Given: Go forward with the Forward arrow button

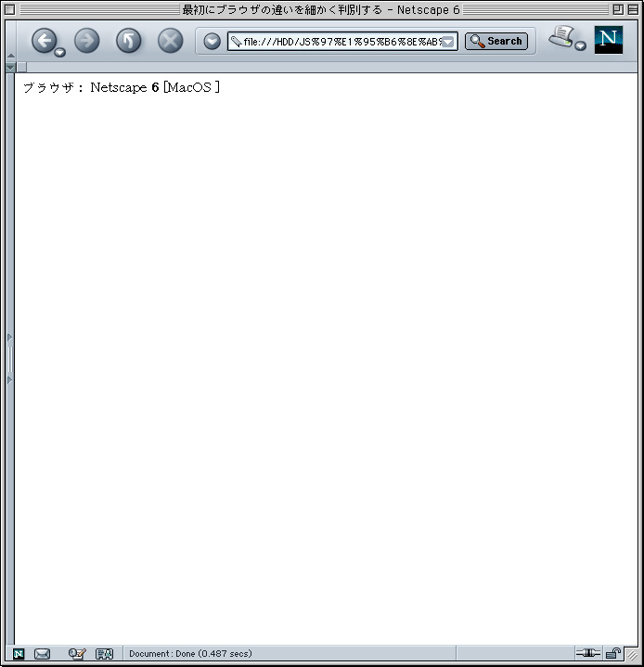Looking at the screenshot, I should point(87,41).
